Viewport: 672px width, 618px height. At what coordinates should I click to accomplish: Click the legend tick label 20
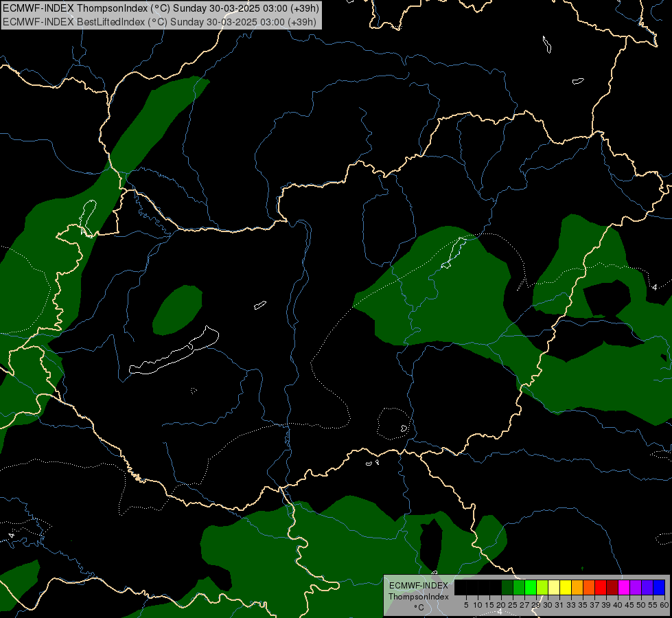501,605
